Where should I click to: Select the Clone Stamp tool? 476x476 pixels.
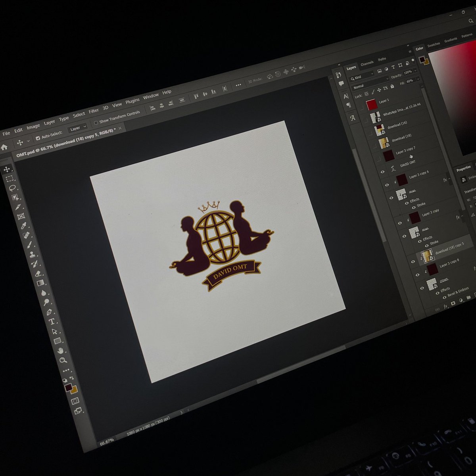[x=32, y=254]
